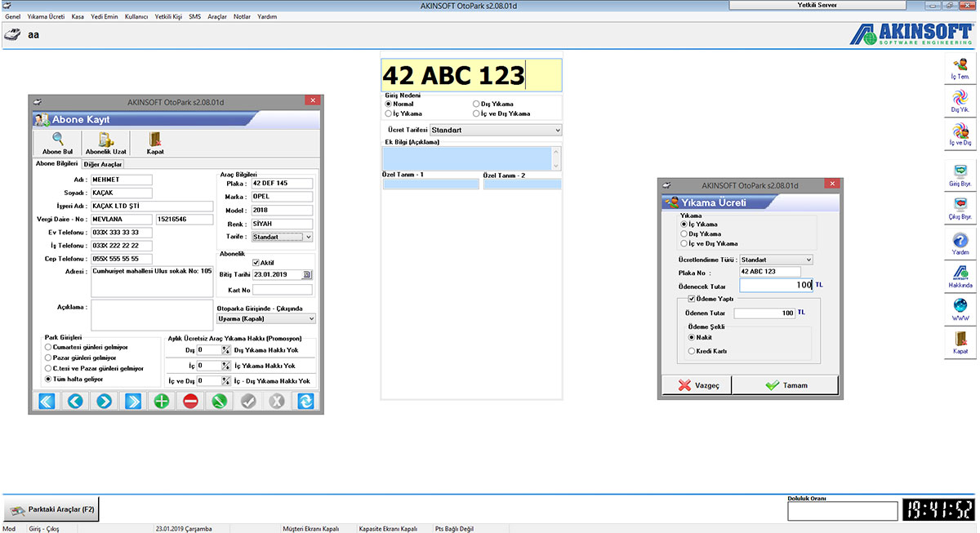Click the red delete record button

[190, 401]
